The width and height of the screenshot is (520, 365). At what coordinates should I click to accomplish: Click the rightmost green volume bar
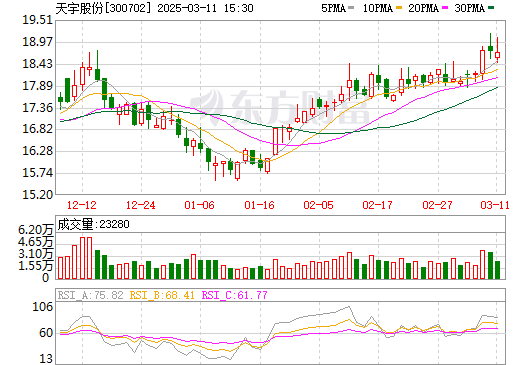click(x=497, y=270)
